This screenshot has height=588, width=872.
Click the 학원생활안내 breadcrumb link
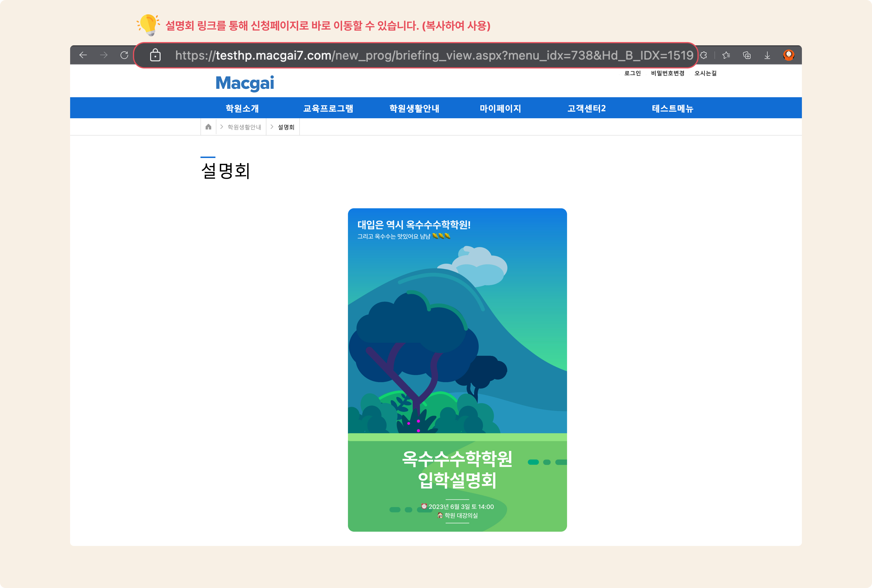(244, 127)
